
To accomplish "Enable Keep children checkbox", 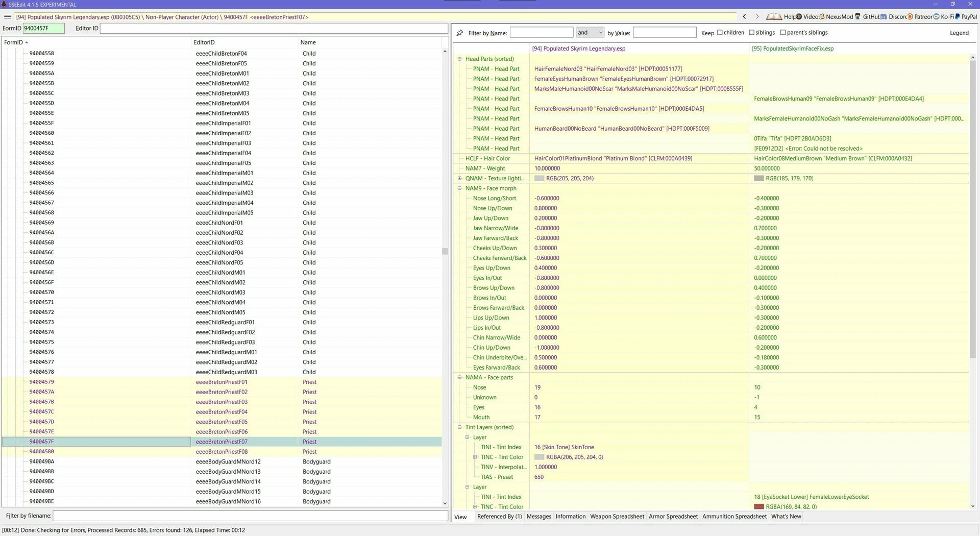I will [x=720, y=33].
